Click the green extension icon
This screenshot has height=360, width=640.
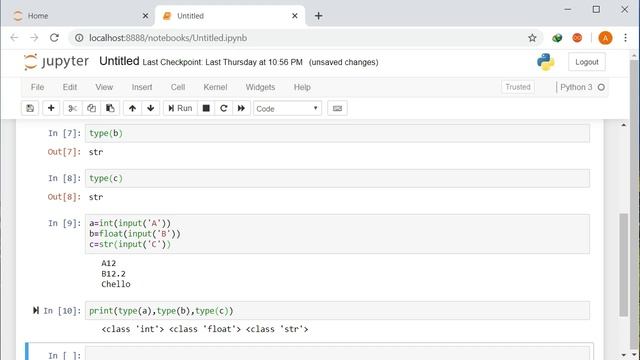[x=557, y=38]
